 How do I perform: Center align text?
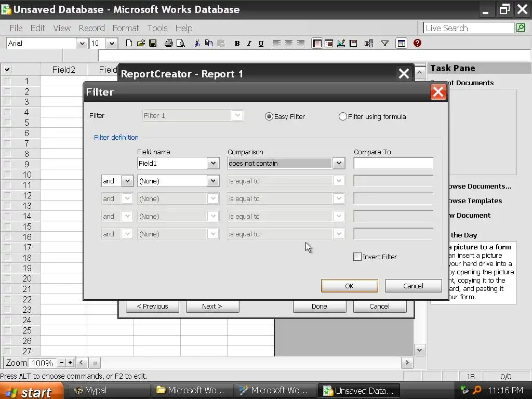point(289,44)
